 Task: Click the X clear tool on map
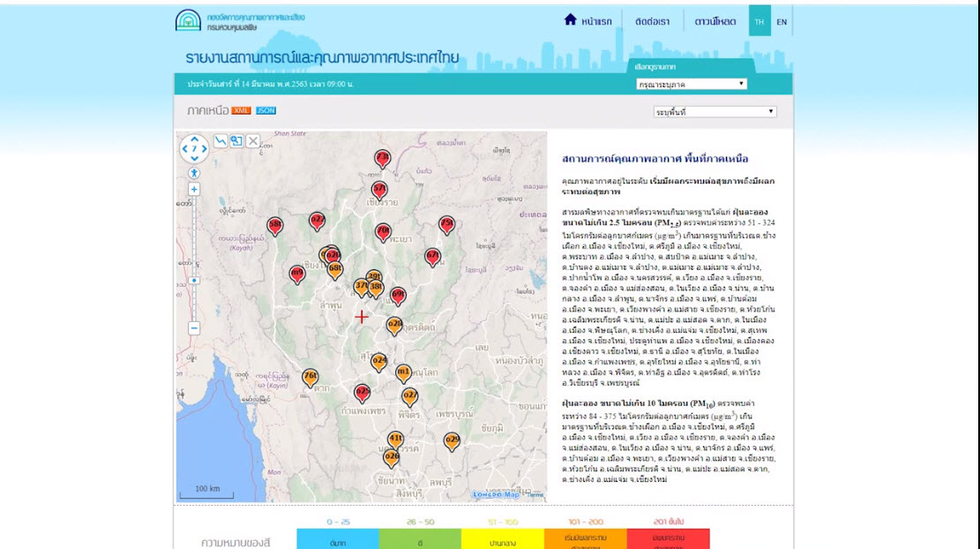click(252, 140)
